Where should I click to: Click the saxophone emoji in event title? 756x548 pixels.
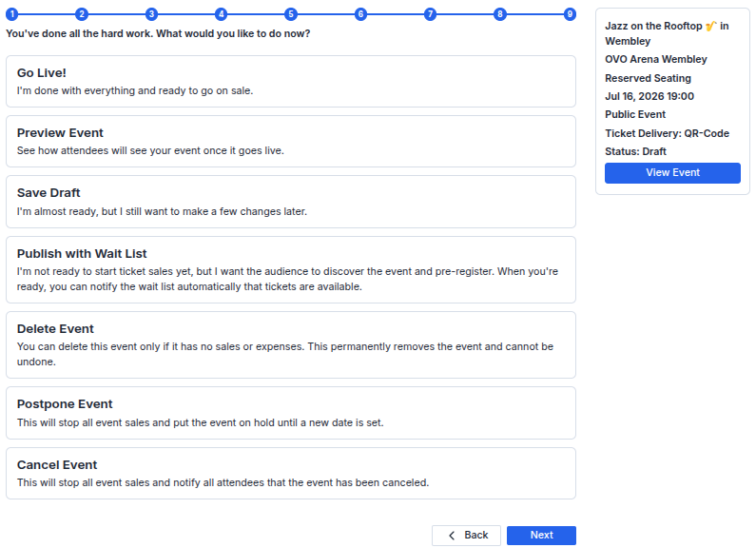(710, 26)
